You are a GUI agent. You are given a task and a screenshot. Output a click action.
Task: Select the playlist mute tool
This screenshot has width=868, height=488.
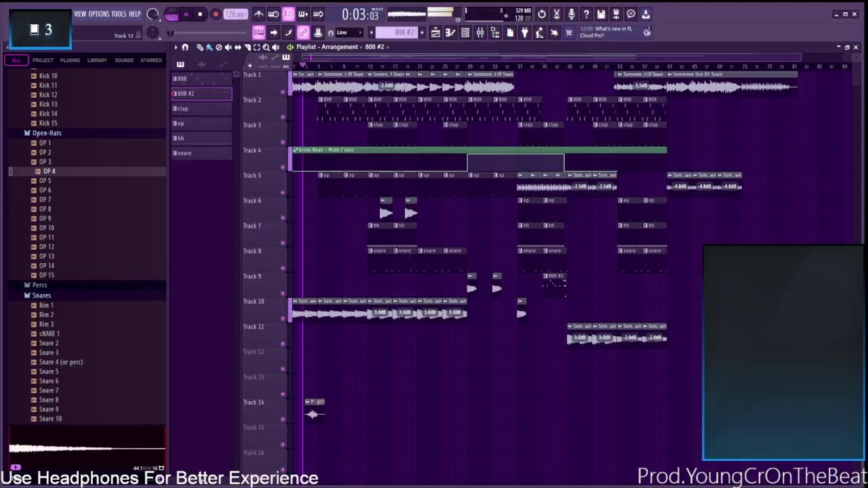[228, 47]
